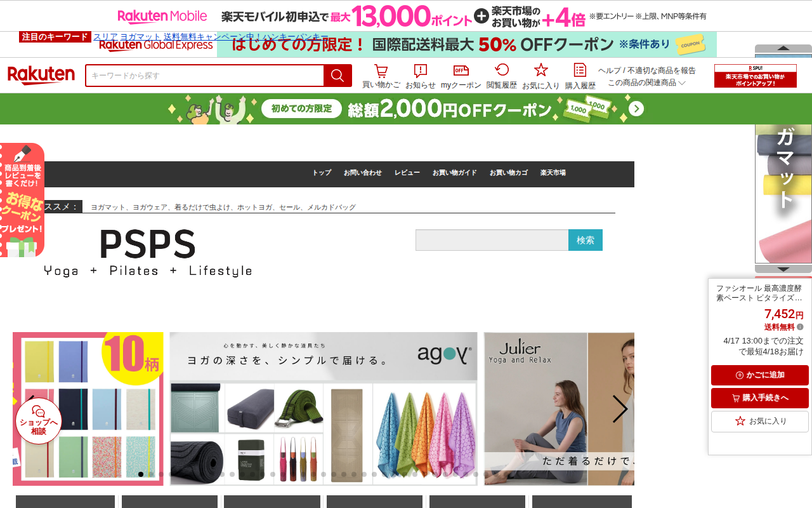
Task: Click the ヘルプ link
Action: pos(610,70)
